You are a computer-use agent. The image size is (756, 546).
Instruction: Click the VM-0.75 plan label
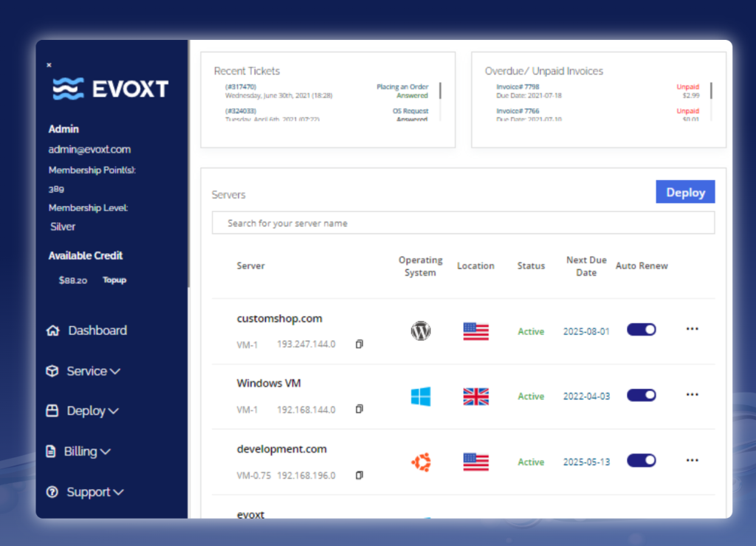point(254,476)
